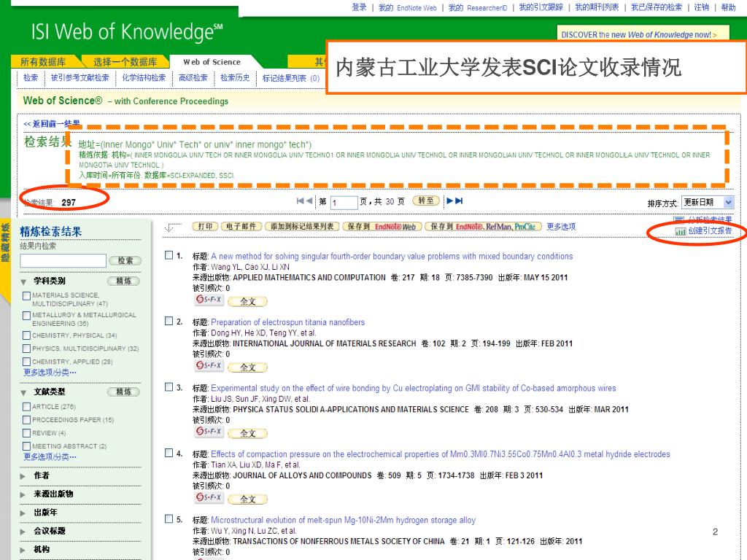The width and height of the screenshot is (747, 560).
Task: Expand the 作者 refine section
Action: [23, 475]
